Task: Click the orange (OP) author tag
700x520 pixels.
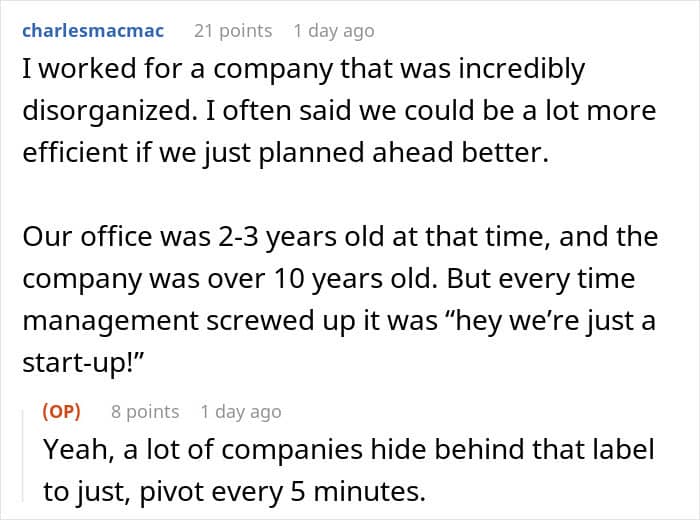Action: pyautogui.click(x=62, y=412)
